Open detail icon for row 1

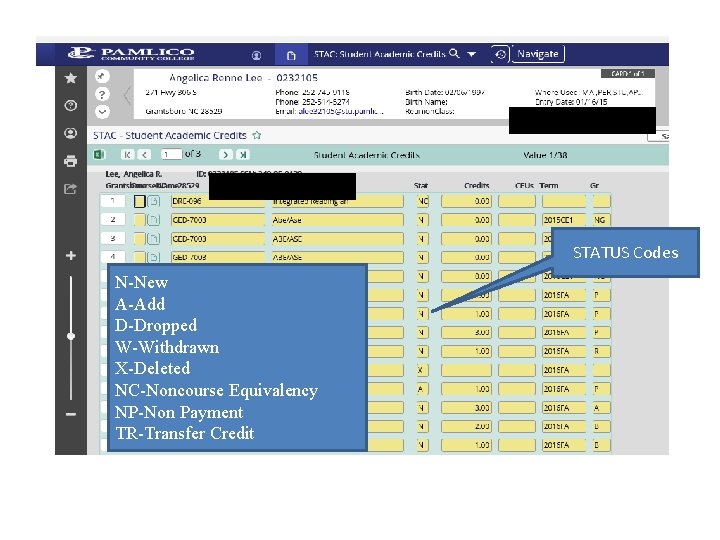[154, 201]
